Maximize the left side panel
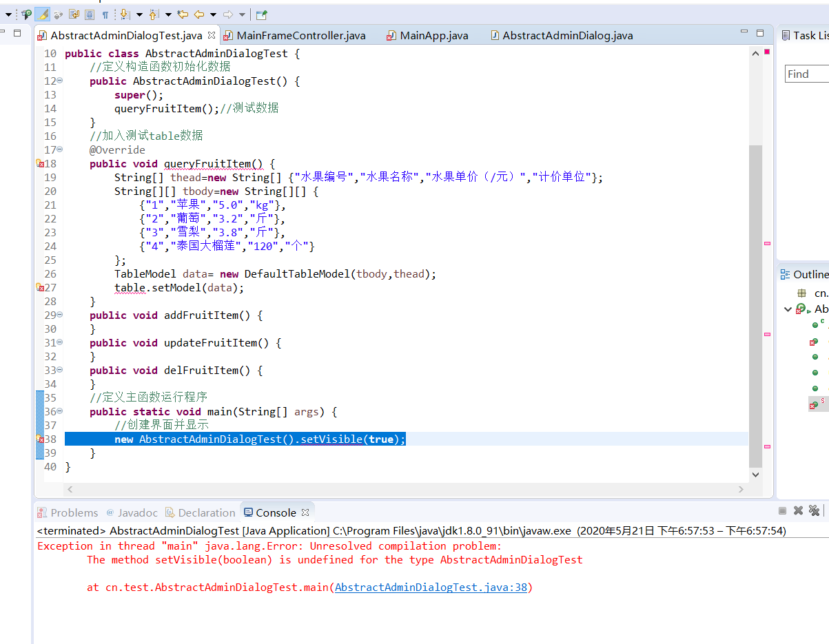 (18, 32)
